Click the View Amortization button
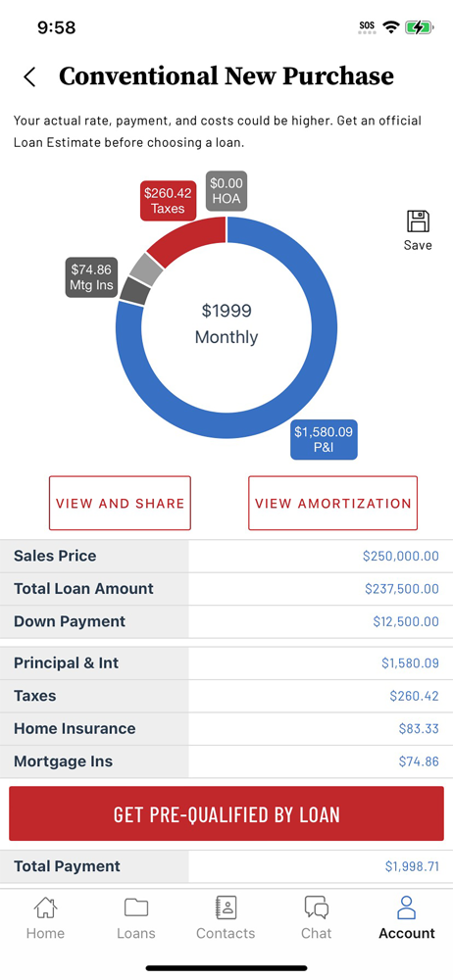 click(332, 503)
